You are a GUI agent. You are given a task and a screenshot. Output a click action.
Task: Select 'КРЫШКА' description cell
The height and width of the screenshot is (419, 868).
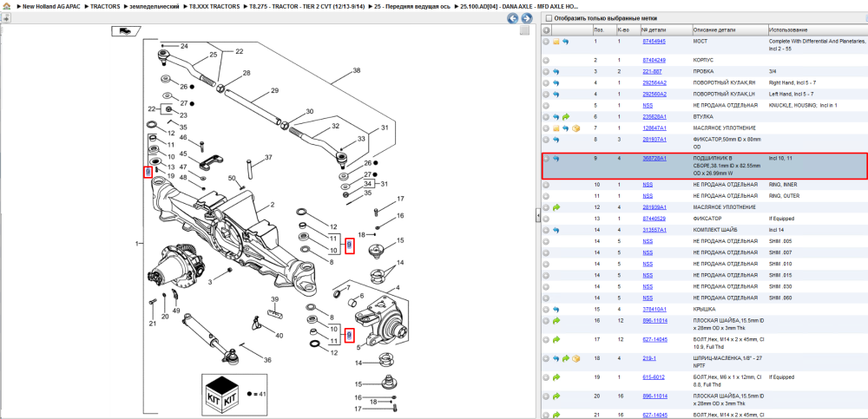pos(704,310)
